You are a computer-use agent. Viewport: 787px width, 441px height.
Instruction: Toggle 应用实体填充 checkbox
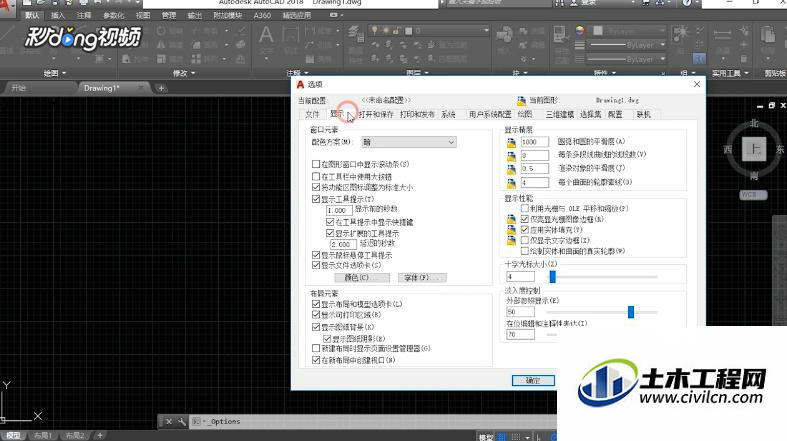[x=525, y=230]
